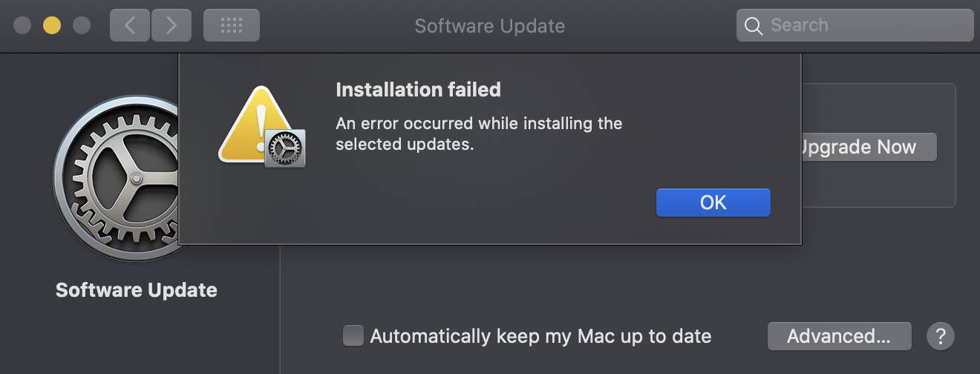Dismiss the error dialog with OK
Image resolution: width=980 pixels, height=374 pixels.
(x=713, y=203)
